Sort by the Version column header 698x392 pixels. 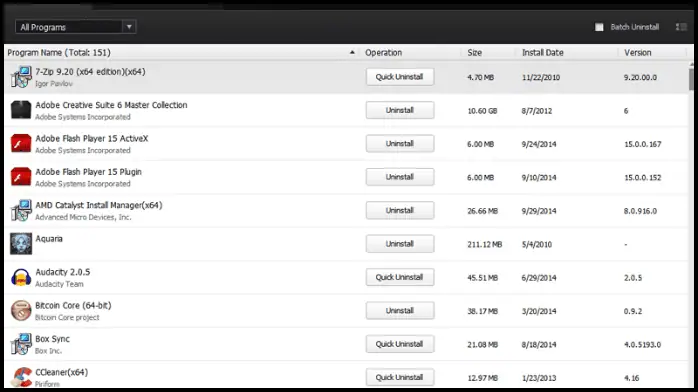[637, 53]
